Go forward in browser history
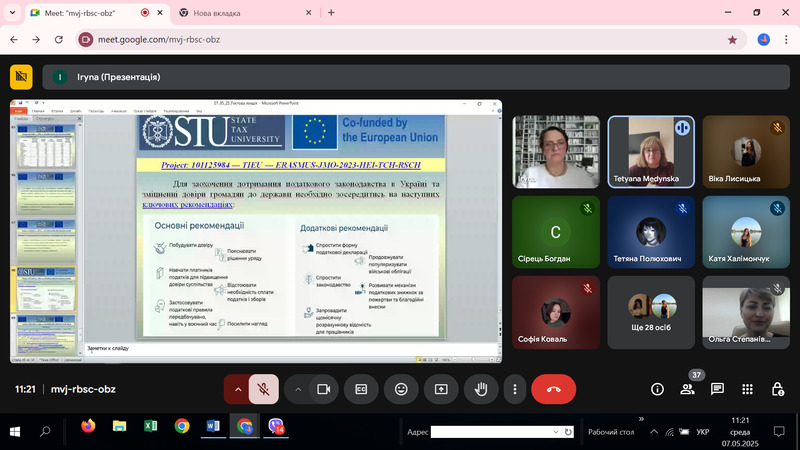800x450 pixels. pyautogui.click(x=36, y=39)
